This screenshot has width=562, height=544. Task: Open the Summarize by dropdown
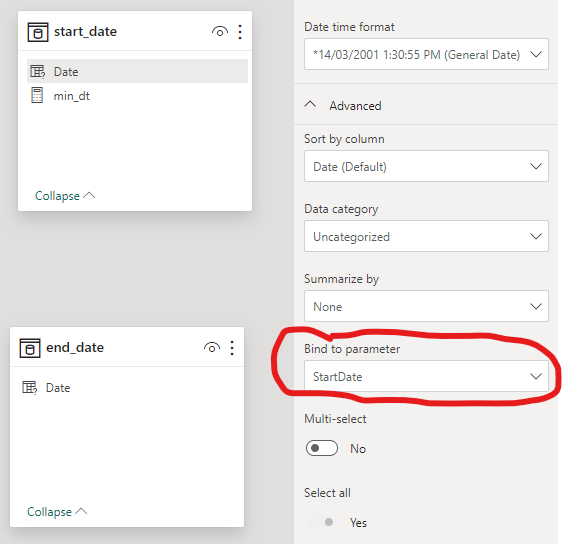pos(426,306)
